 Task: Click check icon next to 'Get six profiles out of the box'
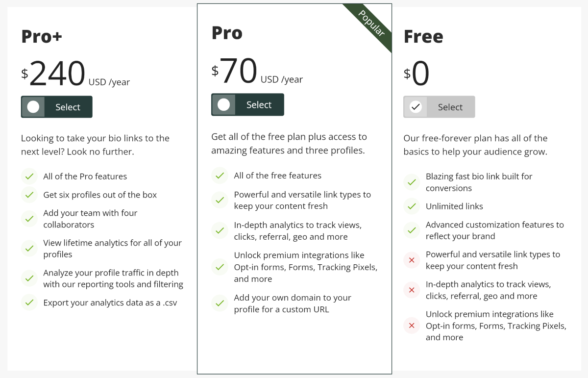tap(29, 195)
